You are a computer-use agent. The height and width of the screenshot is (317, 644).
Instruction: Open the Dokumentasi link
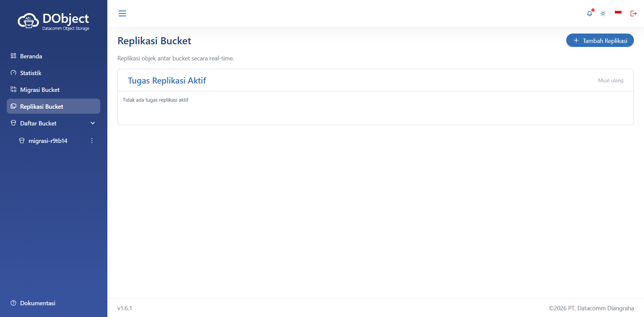[x=38, y=303]
